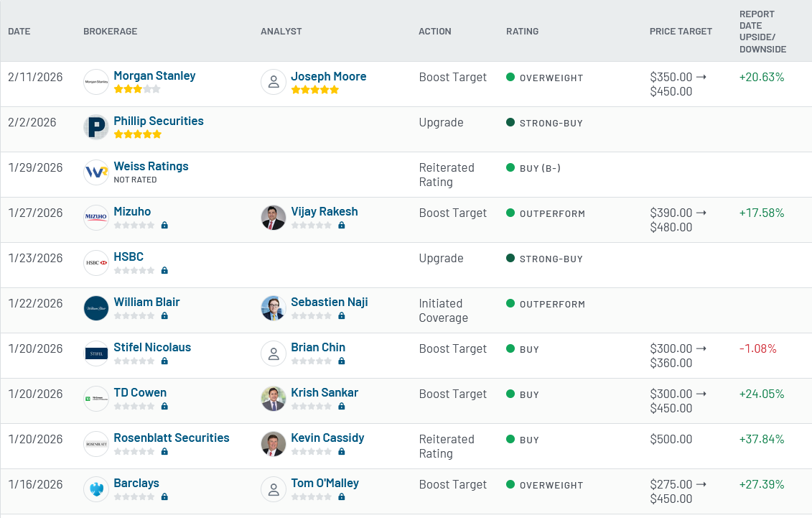Click the TD Cowen logo icon
Image resolution: width=812 pixels, height=518 pixels.
(x=96, y=398)
